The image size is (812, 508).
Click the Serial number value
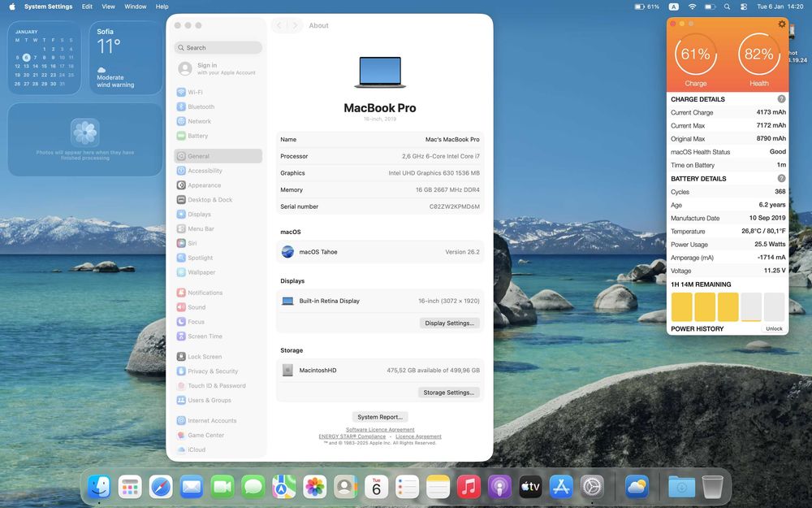(454, 206)
